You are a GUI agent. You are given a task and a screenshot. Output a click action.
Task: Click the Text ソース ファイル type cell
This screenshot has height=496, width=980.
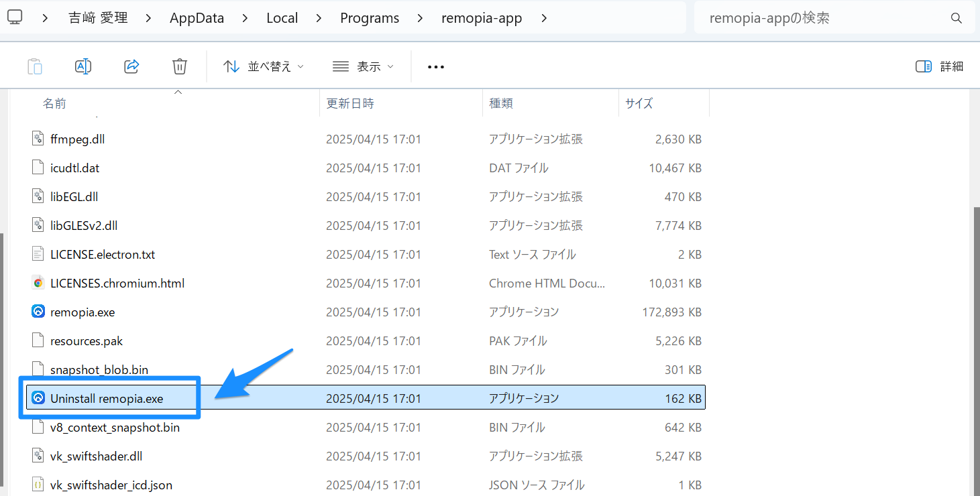(x=533, y=255)
